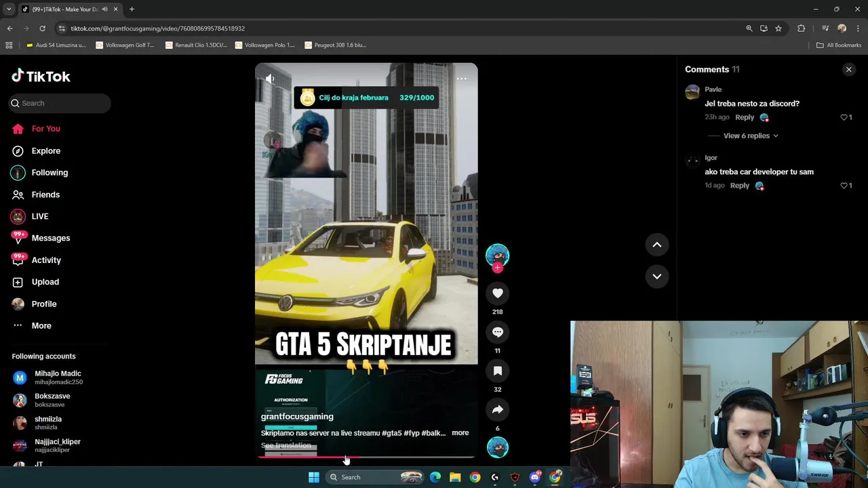868x488 pixels.
Task: Open Discord from taskbar
Action: coord(535,477)
